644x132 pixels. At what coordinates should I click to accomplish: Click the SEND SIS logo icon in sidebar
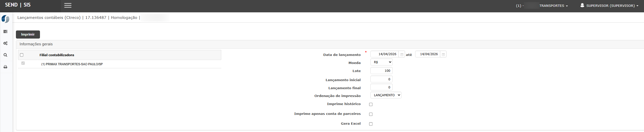5,19
